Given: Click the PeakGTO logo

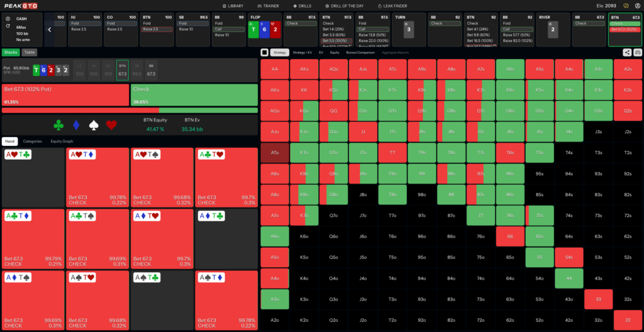Looking at the screenshot, I should [x=21, y=6].
